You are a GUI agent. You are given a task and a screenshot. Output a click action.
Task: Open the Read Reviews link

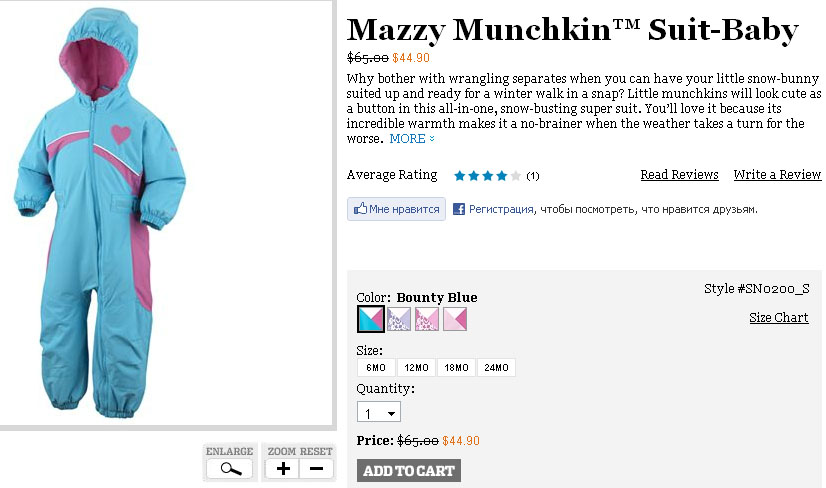[679, 175]
